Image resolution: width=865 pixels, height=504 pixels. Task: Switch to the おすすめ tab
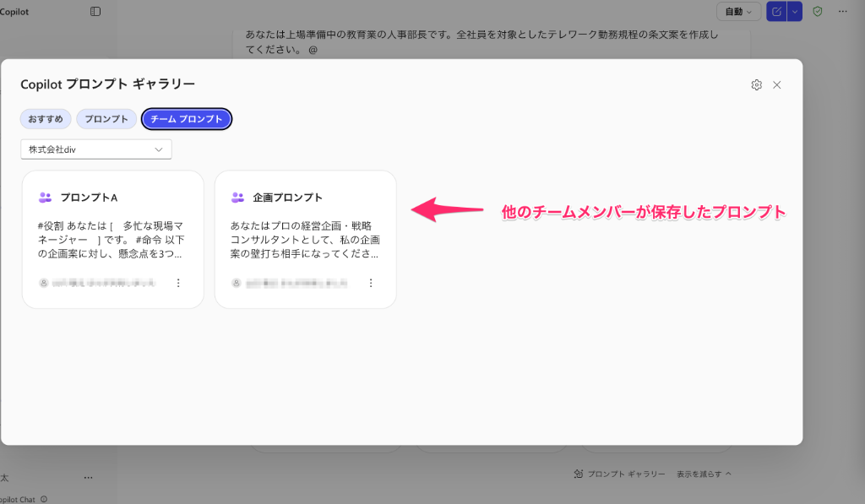[x=46, y=119]
